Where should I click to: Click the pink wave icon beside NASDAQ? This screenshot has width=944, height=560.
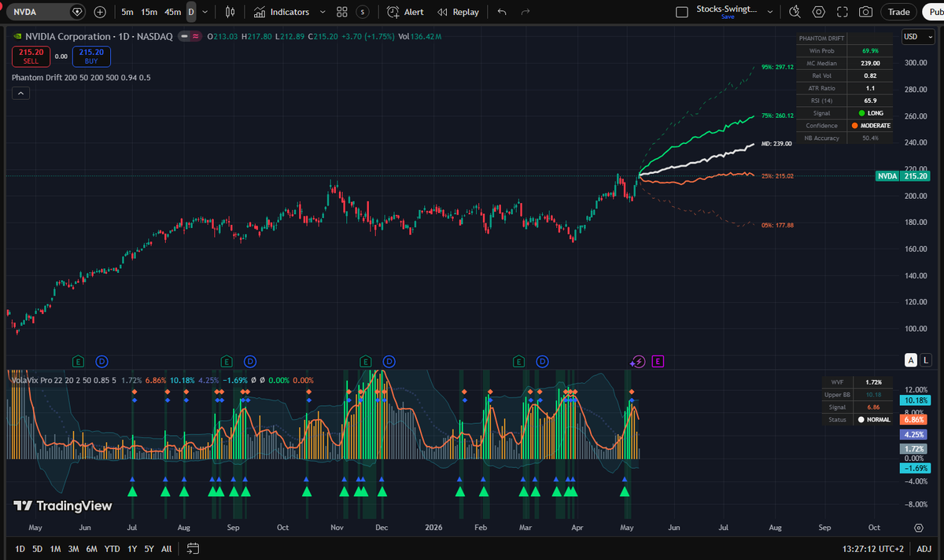tap(195, 36)
